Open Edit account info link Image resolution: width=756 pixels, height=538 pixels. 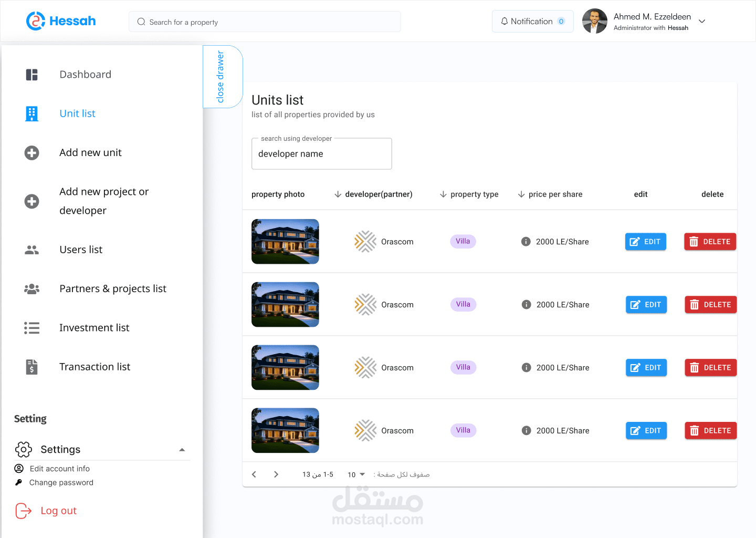(60, 469)
